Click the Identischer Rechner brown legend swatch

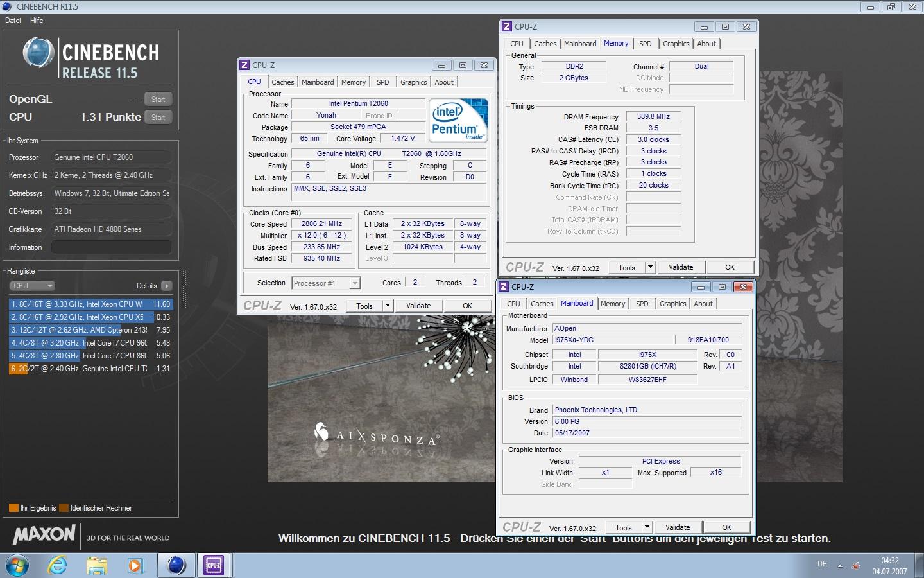[x=64, y=508]
